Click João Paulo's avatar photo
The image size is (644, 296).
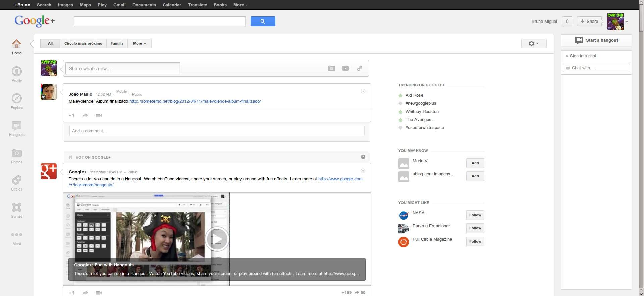tap(49, 92)
